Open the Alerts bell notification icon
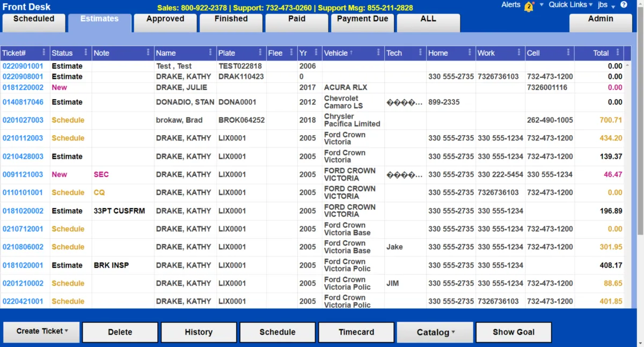This screenshot has width=644, height=347. point(529,6)
